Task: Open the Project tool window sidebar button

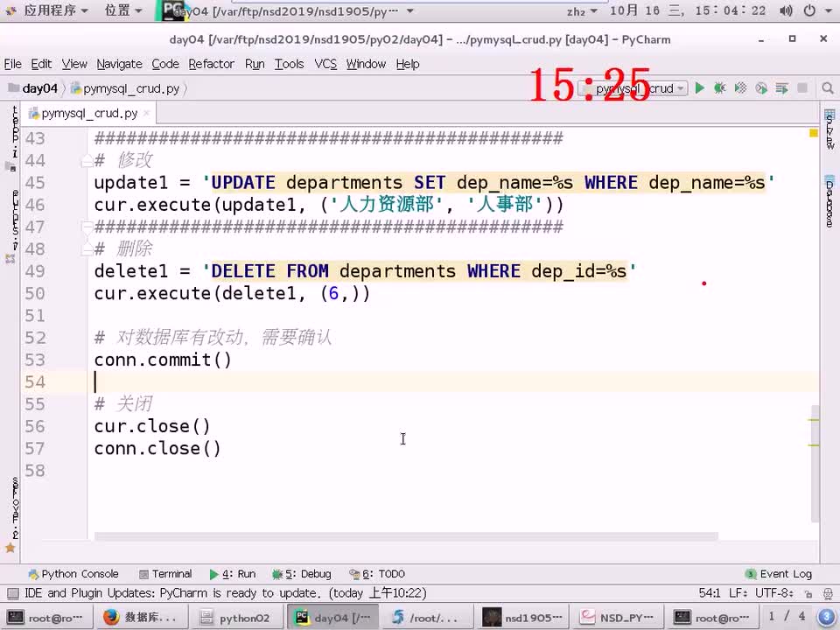Action: pyautogui.click(x=10, y=138)
